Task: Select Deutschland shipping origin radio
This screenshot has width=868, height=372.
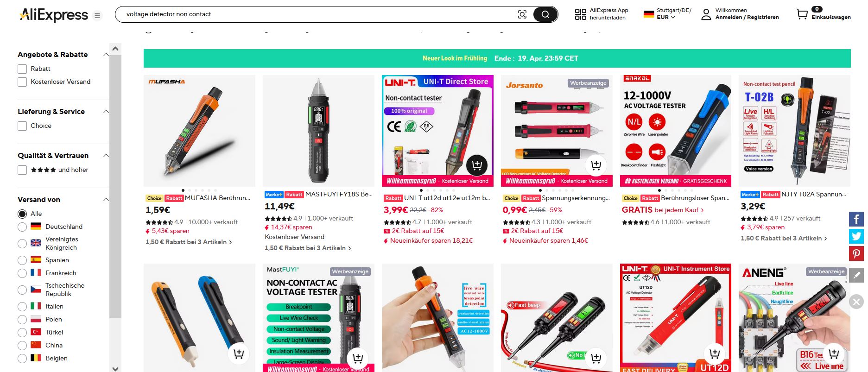Action: (22, 227)
